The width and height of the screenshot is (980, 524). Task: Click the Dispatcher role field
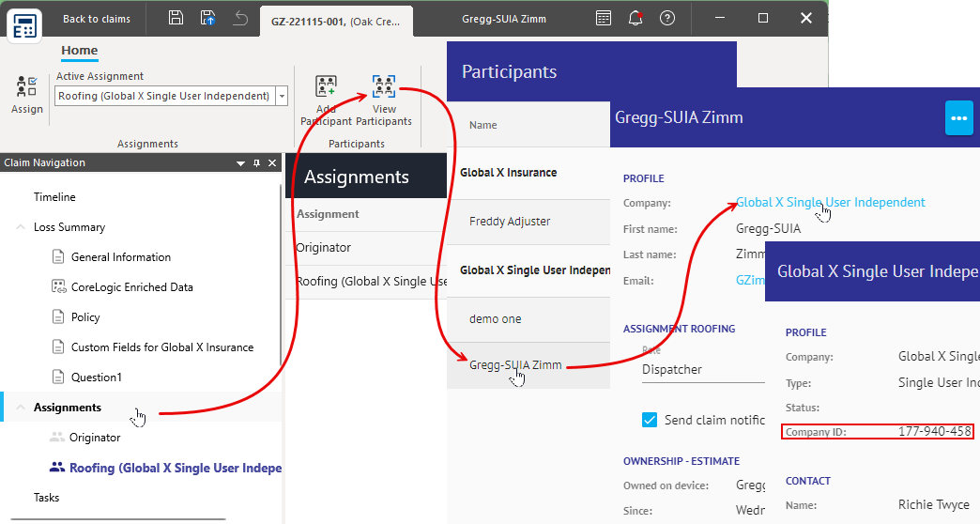click(x=703, y=370)
